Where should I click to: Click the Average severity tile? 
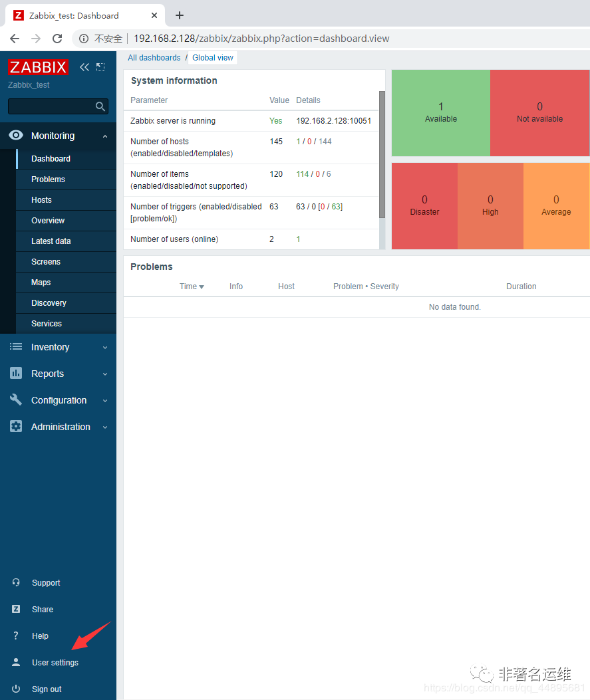click(x=557, y=206)
